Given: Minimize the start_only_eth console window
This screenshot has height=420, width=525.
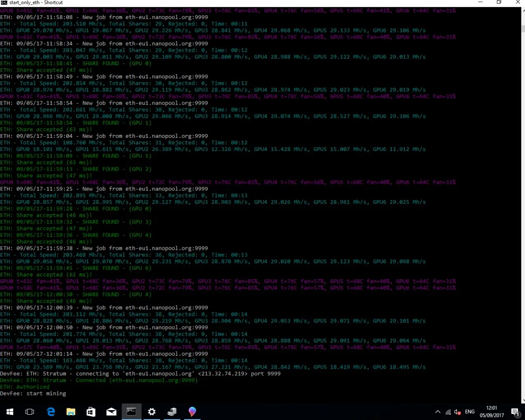Looking at the screenshot, I should pyautogui.click(x=480, y=2).
